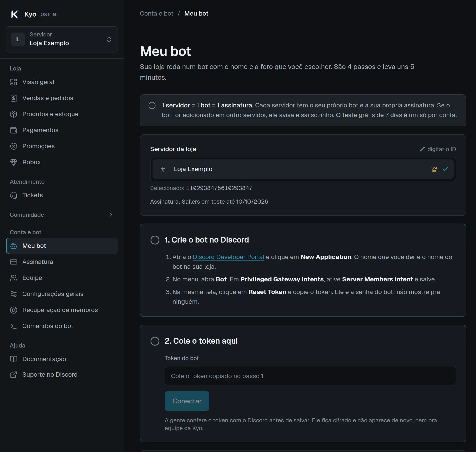
Task: Toggle the step 2 Cole o token circle
Action: (x=155, y=341)
